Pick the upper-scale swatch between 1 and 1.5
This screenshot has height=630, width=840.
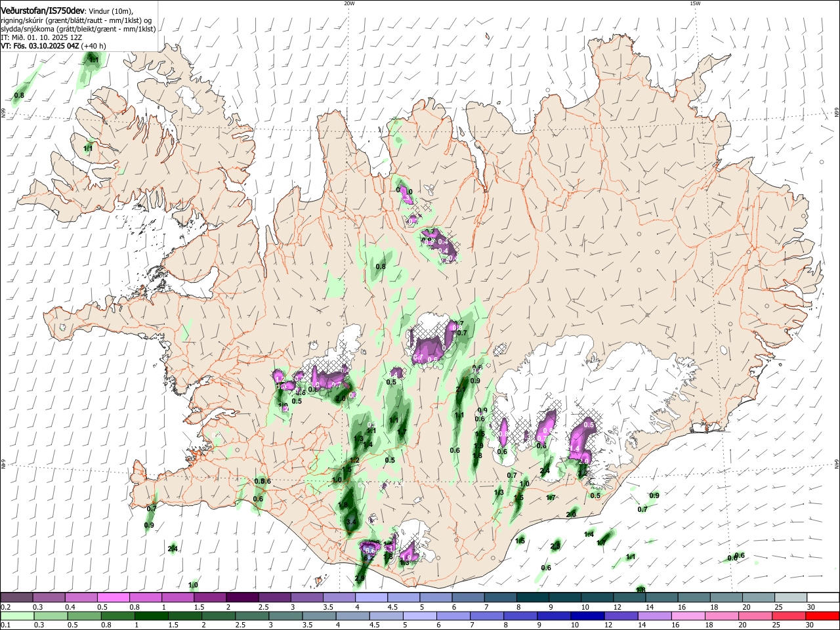pyautogui.click(x=177, y=597)
